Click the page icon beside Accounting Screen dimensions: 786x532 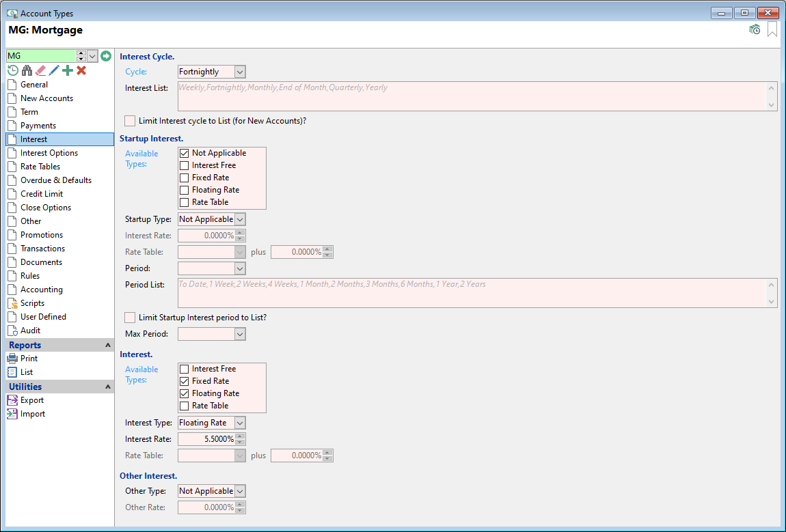click(12, 290)
